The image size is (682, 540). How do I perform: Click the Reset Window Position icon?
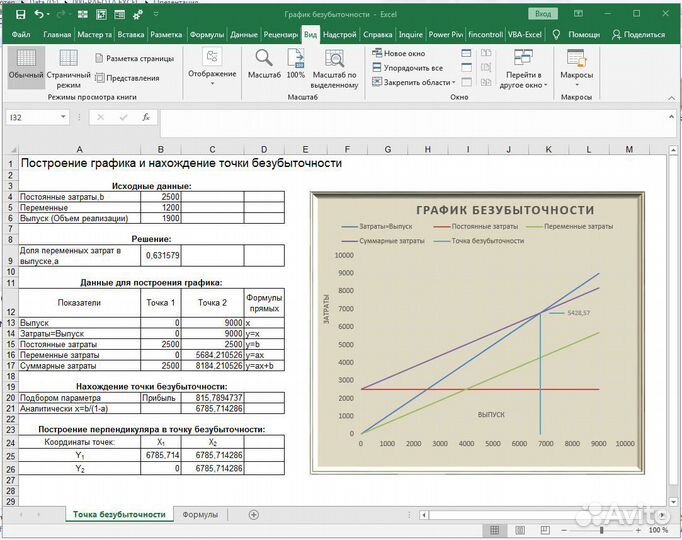(x=486, y=82)
